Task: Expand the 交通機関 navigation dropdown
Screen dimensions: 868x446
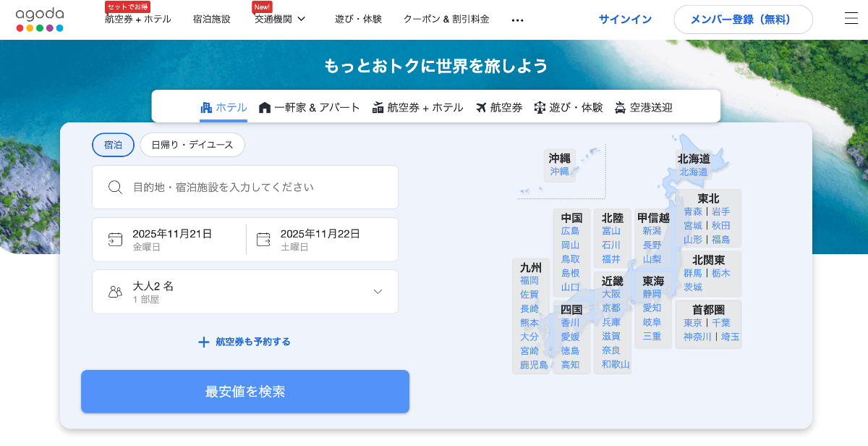Action: coord(279,20)
